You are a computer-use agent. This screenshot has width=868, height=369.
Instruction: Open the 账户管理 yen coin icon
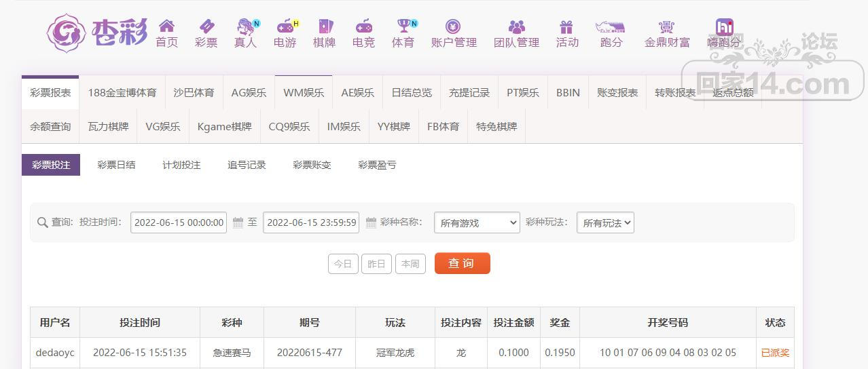click(x=453, y=26)
